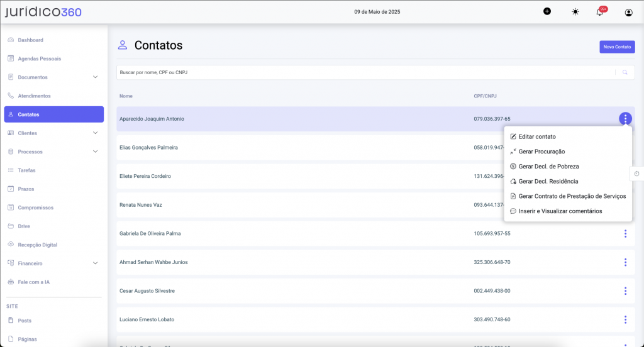
Task: Open Recepção Digital label
Action: 37,245
